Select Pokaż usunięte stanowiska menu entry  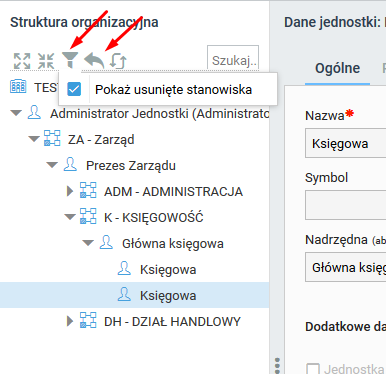(x=168, y=89)
